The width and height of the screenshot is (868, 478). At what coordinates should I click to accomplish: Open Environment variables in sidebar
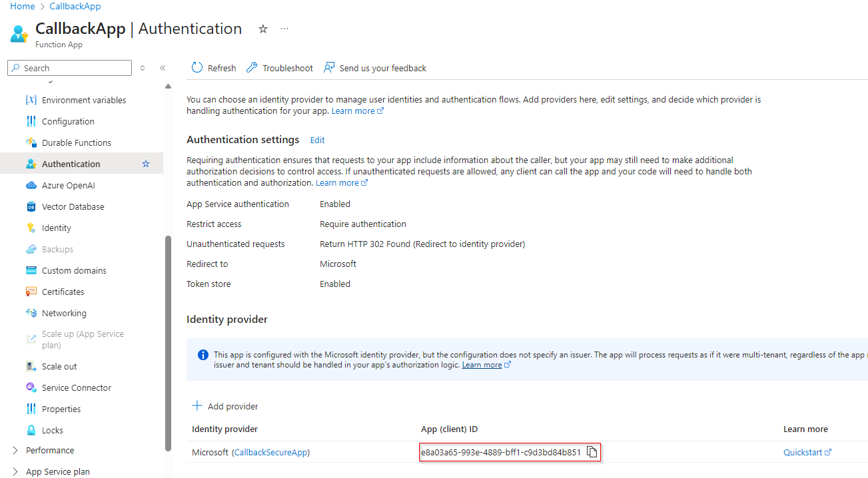coord(84,100)
